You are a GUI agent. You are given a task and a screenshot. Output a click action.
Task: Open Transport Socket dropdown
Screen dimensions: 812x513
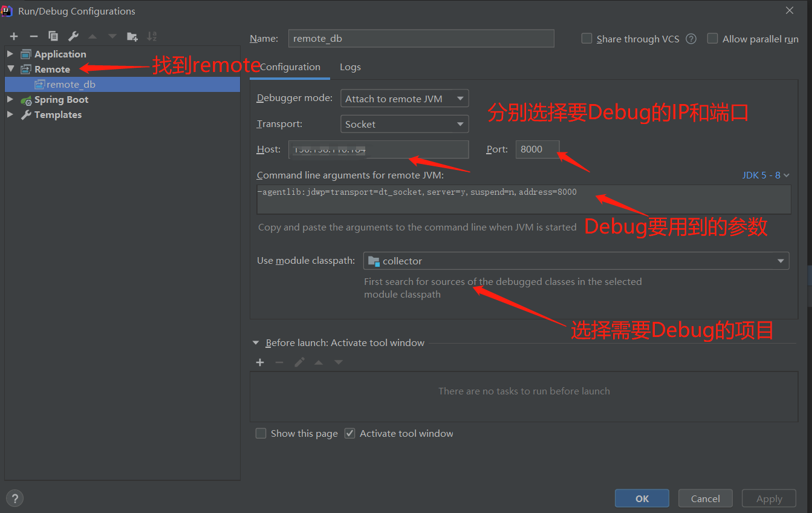[x=404, y=124]
